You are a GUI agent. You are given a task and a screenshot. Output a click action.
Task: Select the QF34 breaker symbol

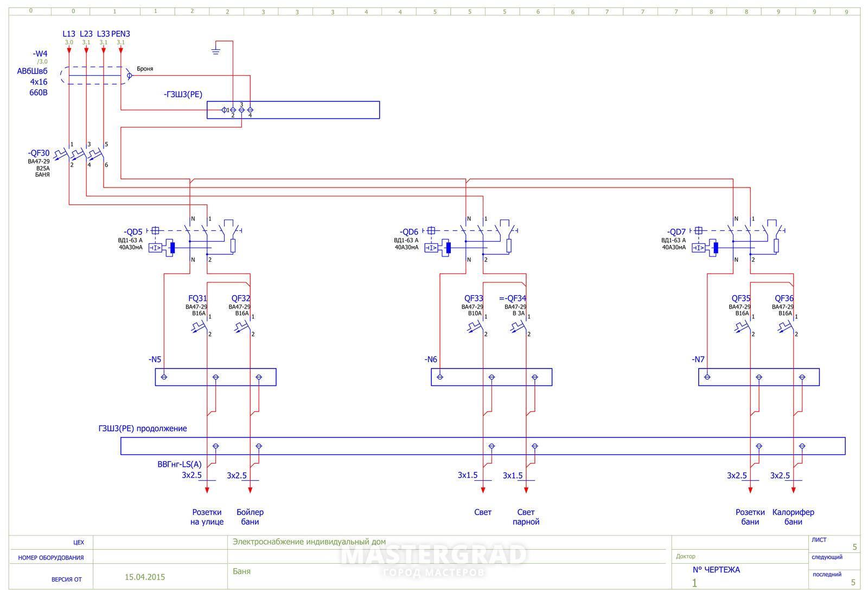click(520, 326)
